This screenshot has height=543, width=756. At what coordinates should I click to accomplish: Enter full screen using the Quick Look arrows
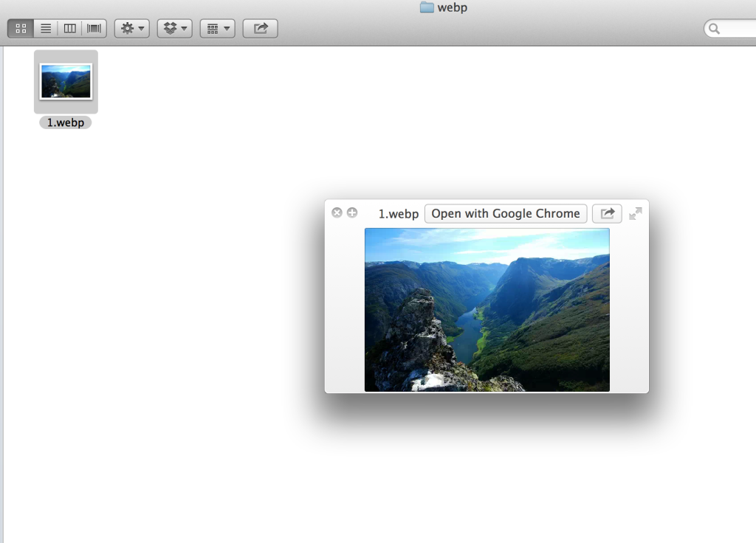click(x=636, y=213)
